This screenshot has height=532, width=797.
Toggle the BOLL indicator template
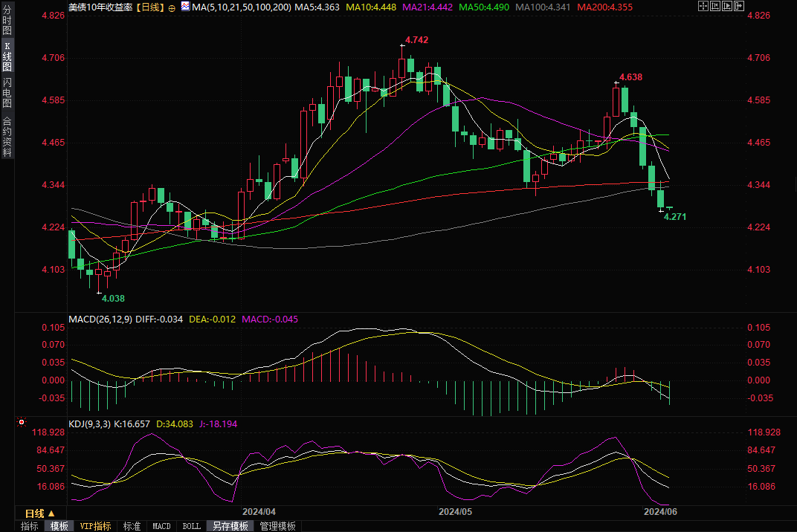coord(191,526)
